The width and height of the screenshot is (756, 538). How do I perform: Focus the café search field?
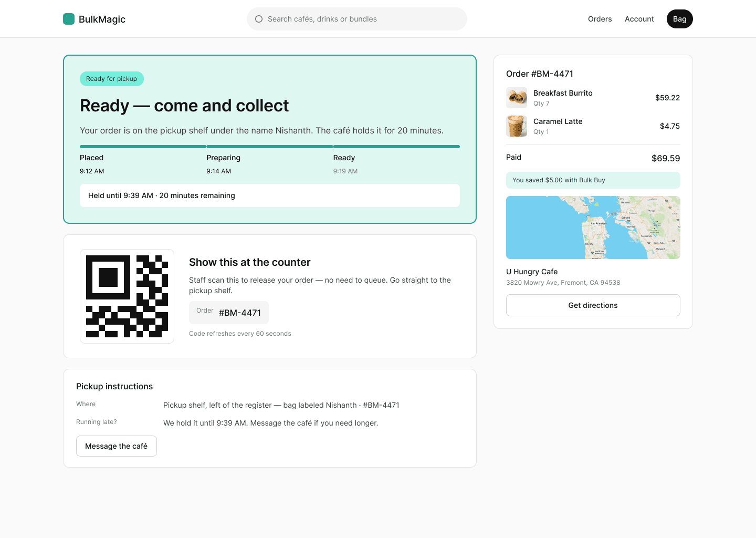[x=357, y=19]
